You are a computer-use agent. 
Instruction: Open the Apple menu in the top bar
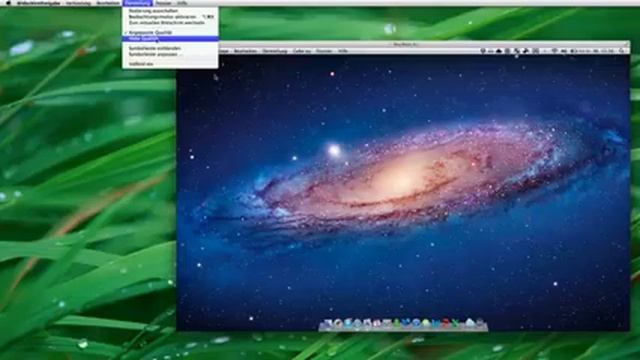[x=8, y=3]
